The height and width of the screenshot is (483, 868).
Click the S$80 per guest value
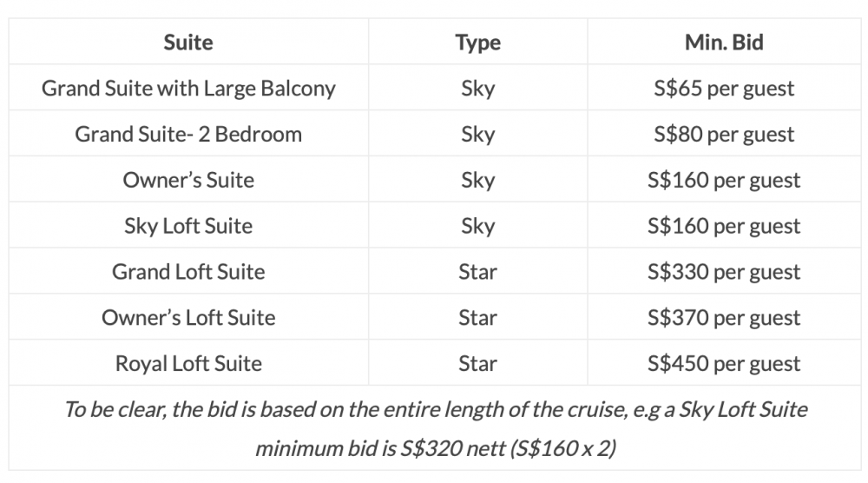coord(724,135)
